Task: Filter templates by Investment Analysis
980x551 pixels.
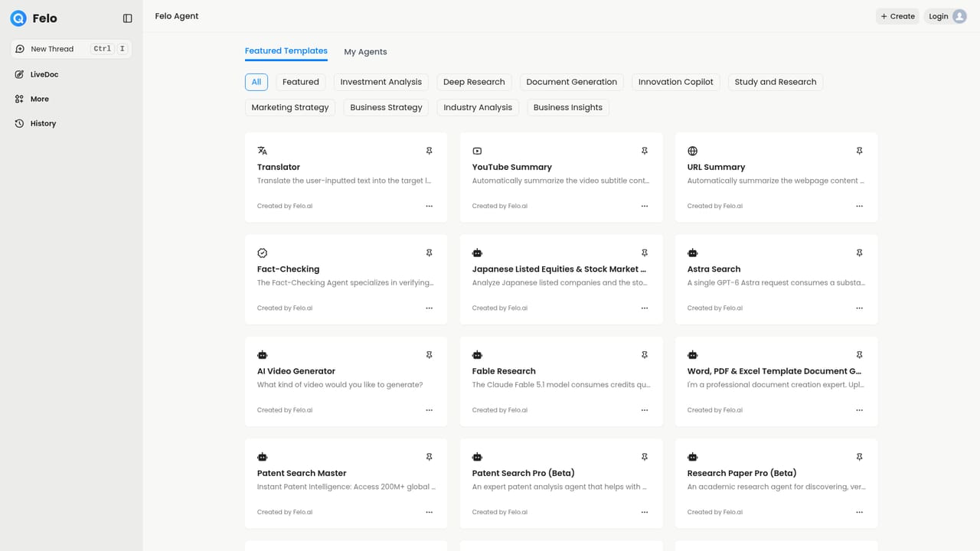Action: point(381,82)
